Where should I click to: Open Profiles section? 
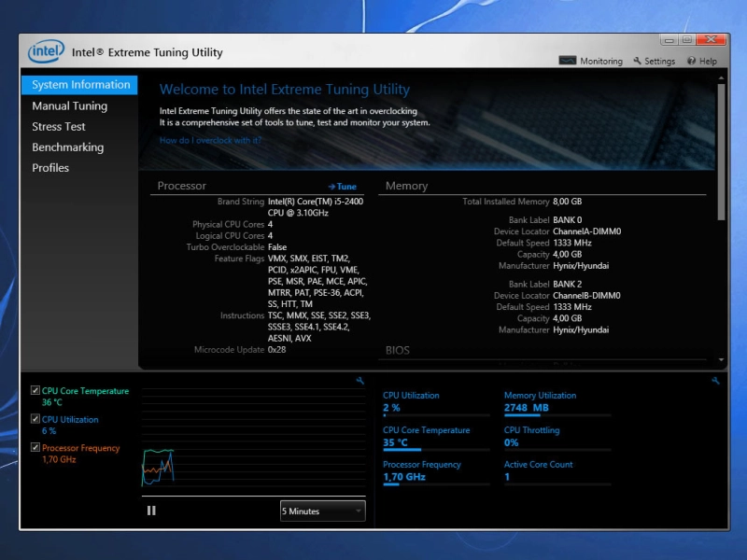[x=50, y=168]
